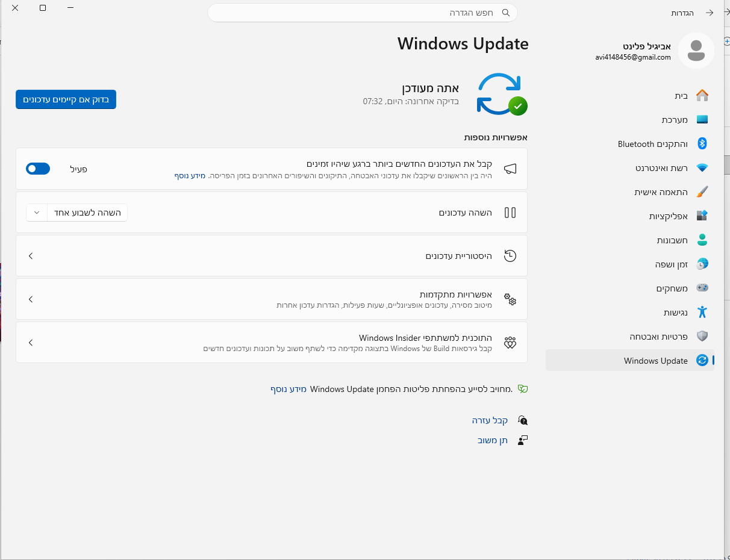Open Time and language (זמן ושפה) page
This screenshot has height=560, width=730.
[x=630, y=264]
